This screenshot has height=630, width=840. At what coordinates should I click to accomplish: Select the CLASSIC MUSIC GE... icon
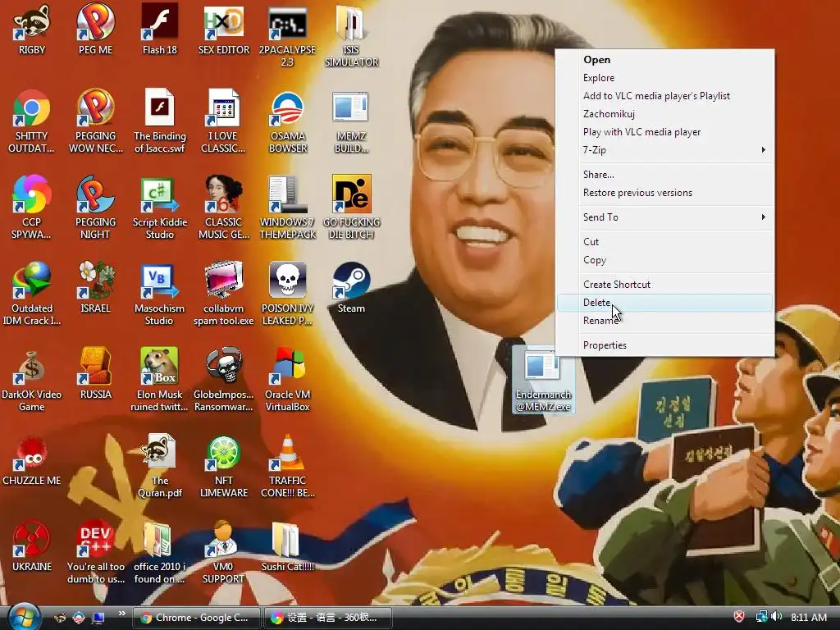point(224,208)
